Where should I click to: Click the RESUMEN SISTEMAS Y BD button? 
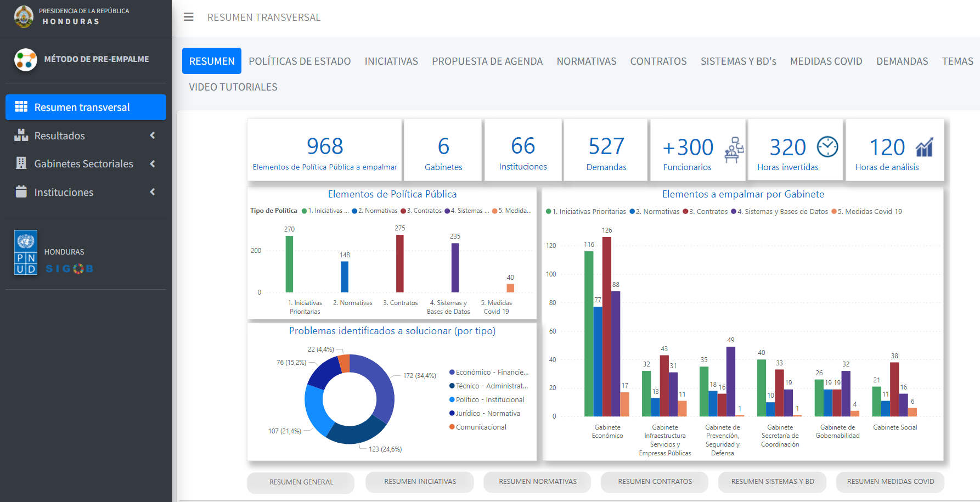click(x=773, y=482)
